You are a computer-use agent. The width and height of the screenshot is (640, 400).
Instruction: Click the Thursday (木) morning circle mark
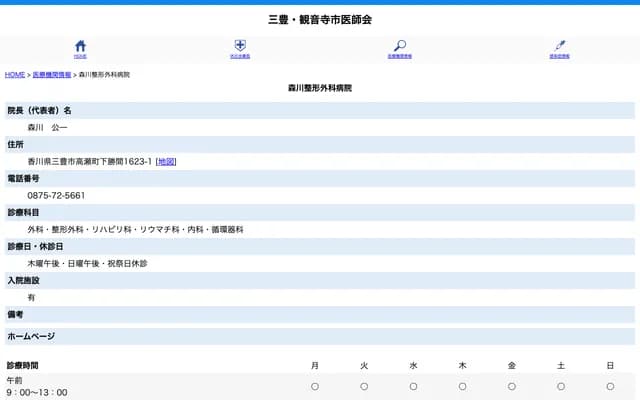pos(462,386)
